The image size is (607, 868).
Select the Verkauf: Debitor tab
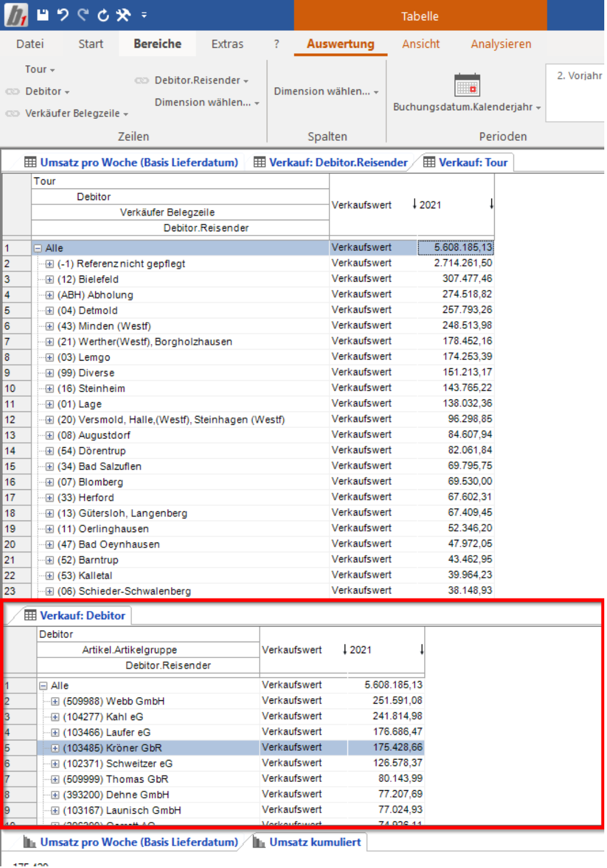[x=75, y=615]
